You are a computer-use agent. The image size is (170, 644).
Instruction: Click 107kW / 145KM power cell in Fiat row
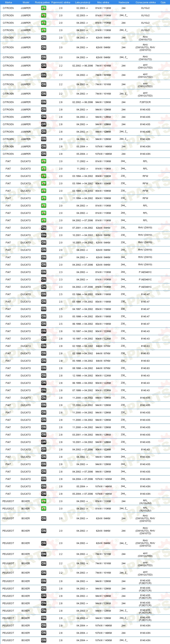tap(103, 479)
